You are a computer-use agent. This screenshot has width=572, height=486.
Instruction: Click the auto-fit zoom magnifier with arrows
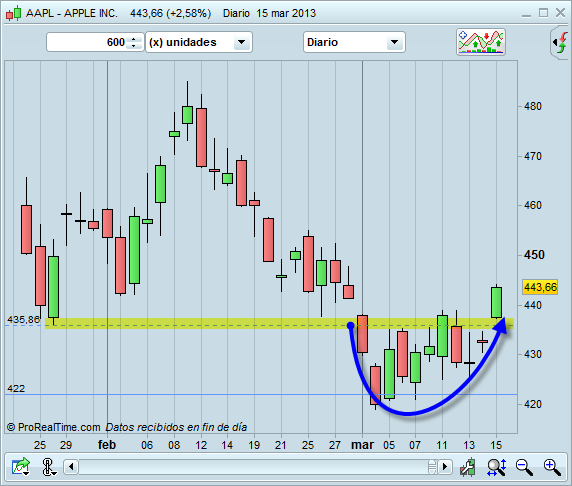point(496,467)
